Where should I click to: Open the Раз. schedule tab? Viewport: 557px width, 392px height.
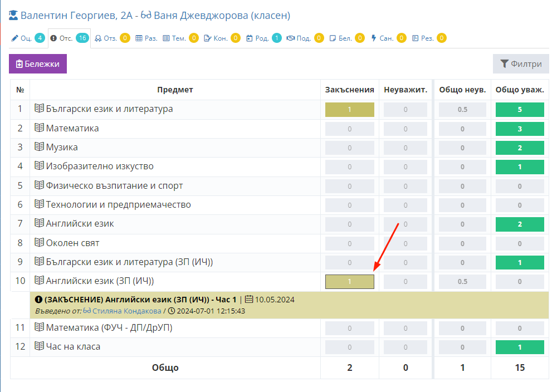coord(146,38)
